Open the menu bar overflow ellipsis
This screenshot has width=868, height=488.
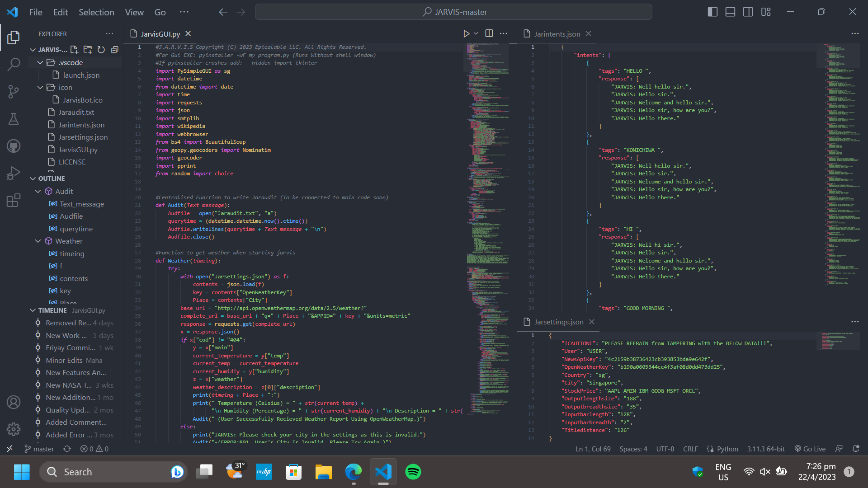tap(184, 12)
